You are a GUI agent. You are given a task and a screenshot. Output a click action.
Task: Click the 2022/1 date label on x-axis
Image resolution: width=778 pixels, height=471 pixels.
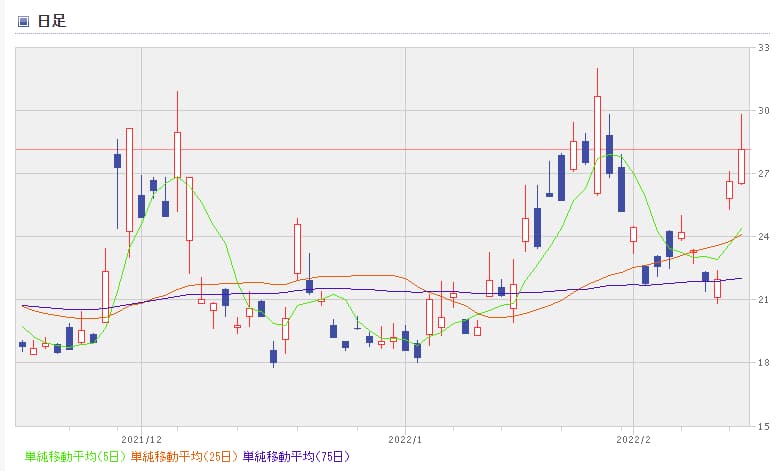coord(405,439)
